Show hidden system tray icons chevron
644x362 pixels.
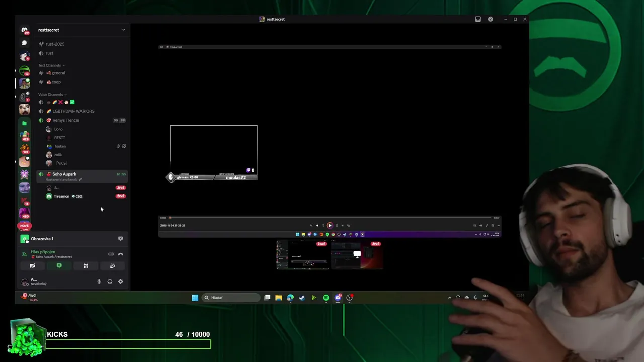449,298
